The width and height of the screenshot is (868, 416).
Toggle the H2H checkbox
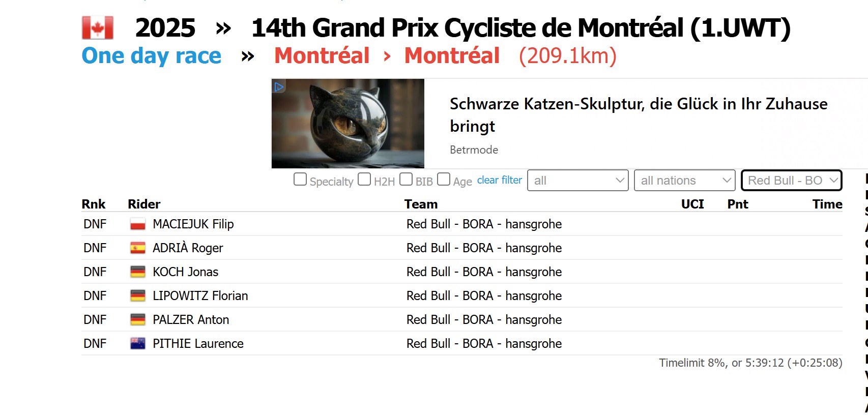pos(364,180)
